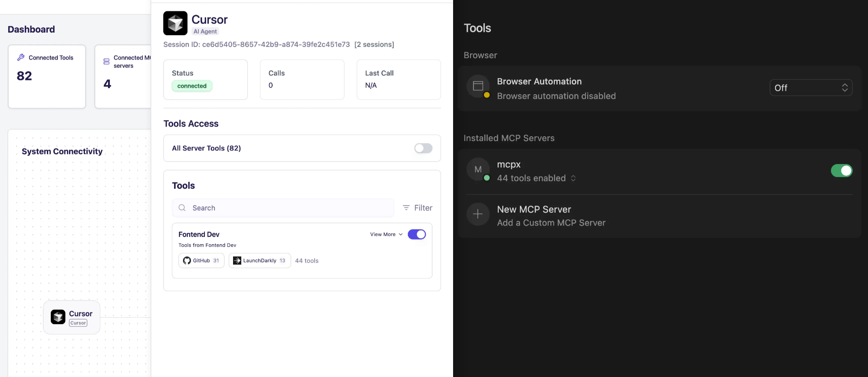Click the plus icon for New MCP Server
Screen dimensions: 868x377
pyautogui.click(x=478, y=214)
